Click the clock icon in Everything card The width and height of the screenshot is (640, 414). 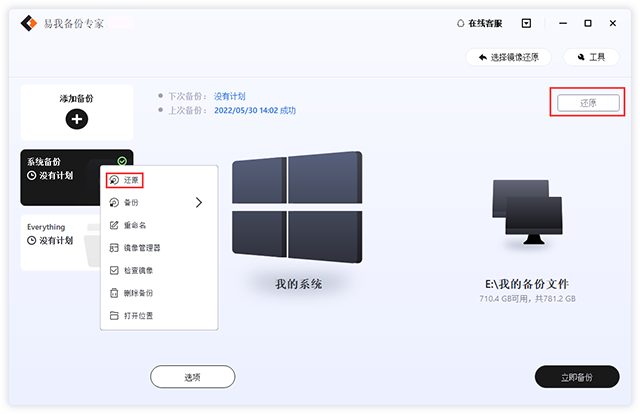[31, 240]
